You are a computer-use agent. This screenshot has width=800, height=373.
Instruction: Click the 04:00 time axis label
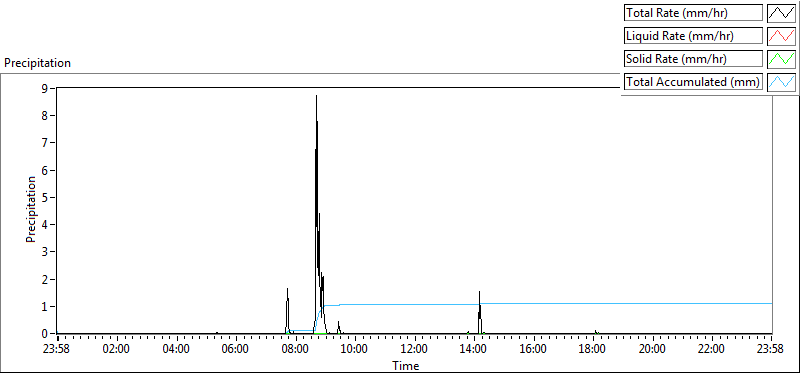point(177,350)
